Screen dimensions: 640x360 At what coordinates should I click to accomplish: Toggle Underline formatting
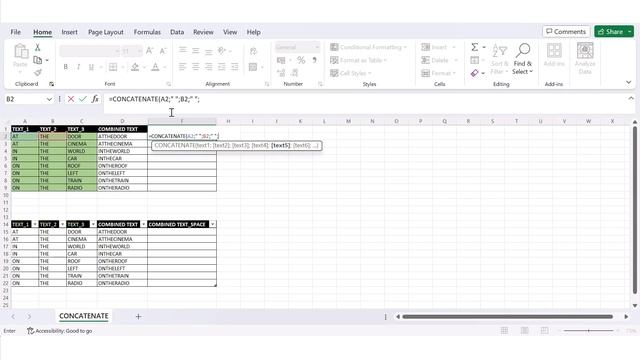tap(91, 67)
